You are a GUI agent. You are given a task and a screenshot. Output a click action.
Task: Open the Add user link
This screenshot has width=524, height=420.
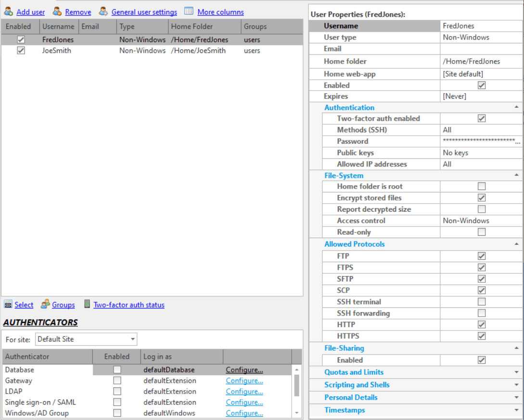pos(31,12)
